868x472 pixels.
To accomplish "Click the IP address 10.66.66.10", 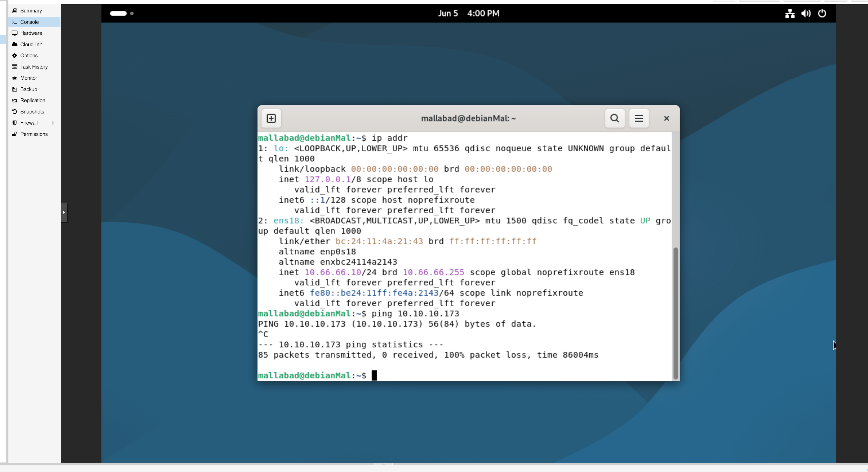I will [x=333, y=272].
